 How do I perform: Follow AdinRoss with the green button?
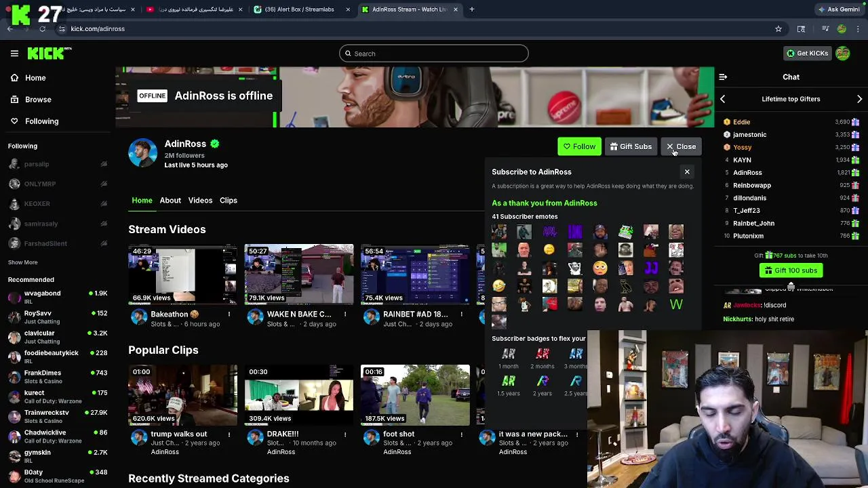tap(579, 146)
